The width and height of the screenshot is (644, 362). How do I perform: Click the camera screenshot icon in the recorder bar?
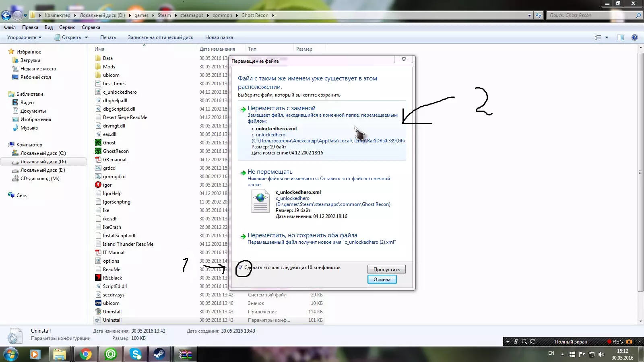click(x=629, y=342)
